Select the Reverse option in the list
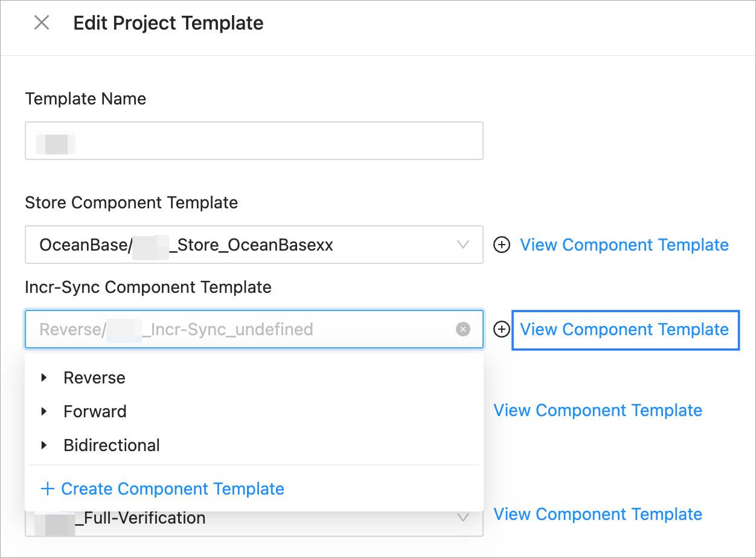The width and height of the screenshot is (756, 558). (95, 378)
